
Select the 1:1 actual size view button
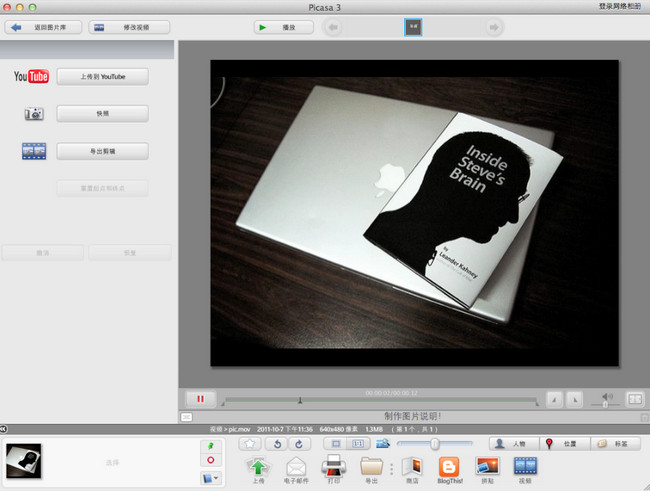click(x=358, y=444)
